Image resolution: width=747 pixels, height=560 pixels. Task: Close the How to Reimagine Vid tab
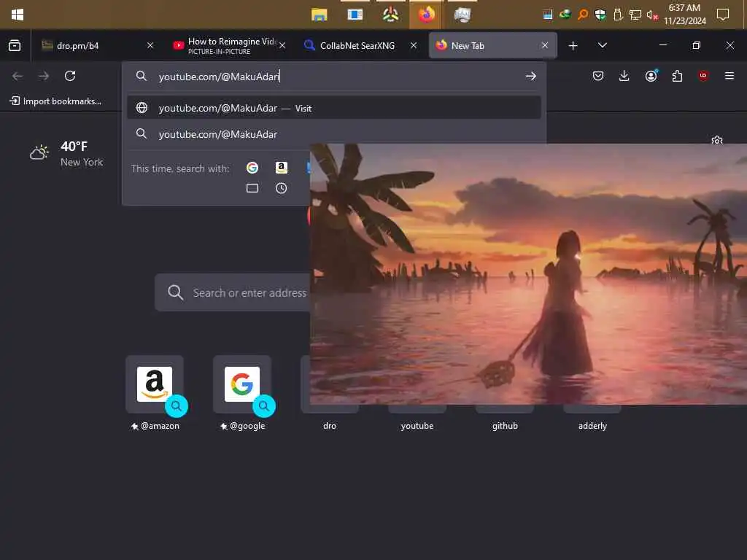(x=282, y=45)
